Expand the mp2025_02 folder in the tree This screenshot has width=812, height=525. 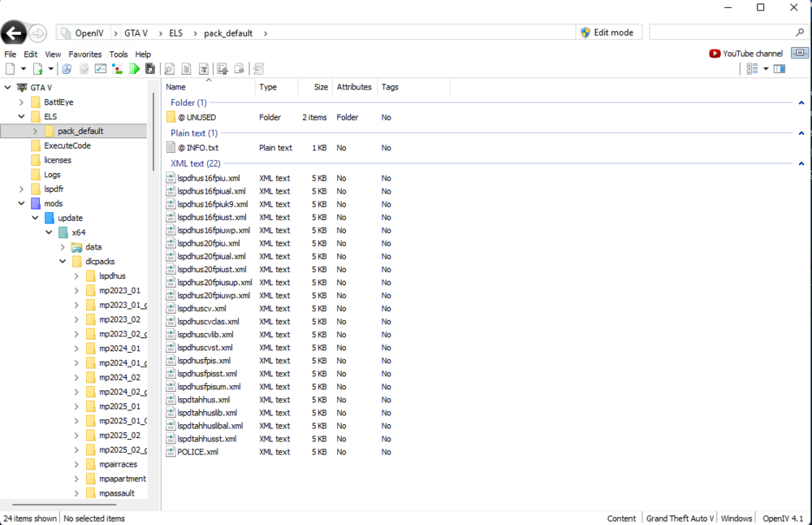[x=75, y=435]
